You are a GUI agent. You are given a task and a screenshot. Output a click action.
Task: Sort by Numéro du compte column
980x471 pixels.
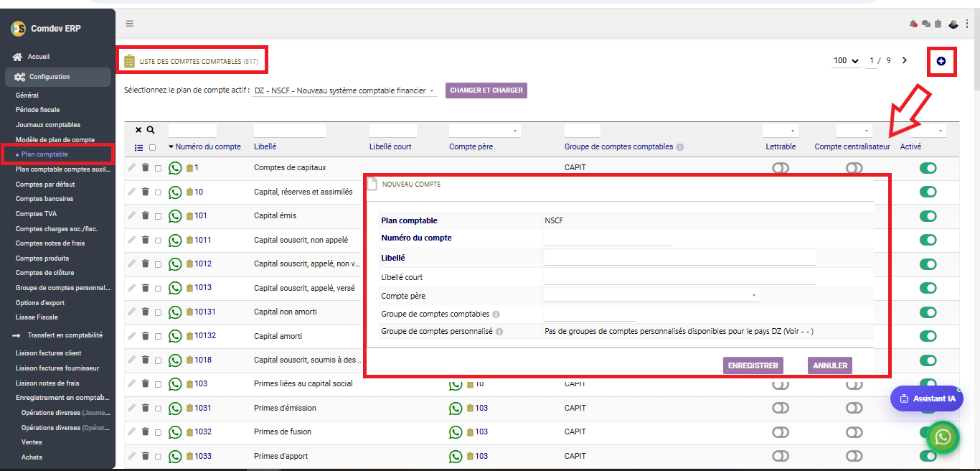(208, 146)
